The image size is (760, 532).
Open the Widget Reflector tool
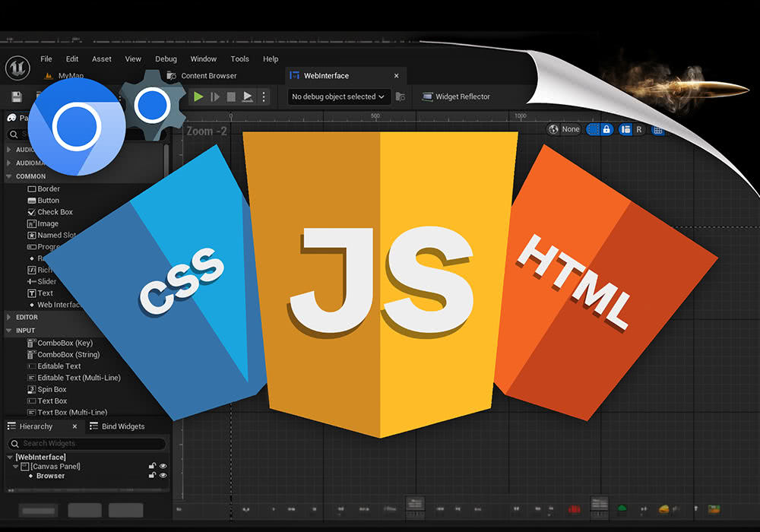[456, 97]
